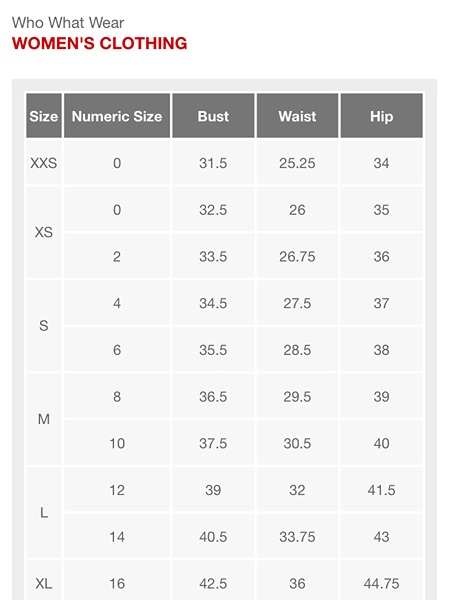Click the S size row label
Image resolution: width=455 pixels, height=600 pixels.
coord(44,326)
